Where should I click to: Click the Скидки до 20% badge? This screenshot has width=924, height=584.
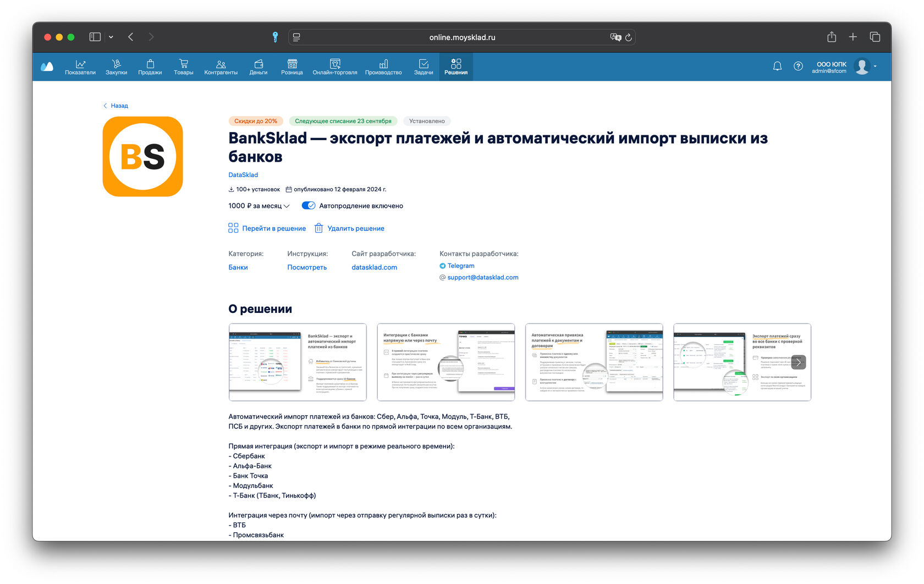point(256,121)
